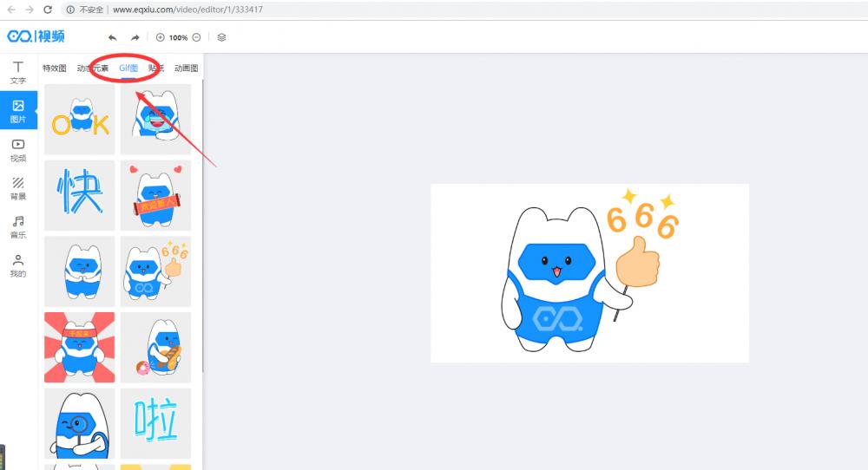
Task: Switch to the 特效图 tab
Action: coord(54,68)
